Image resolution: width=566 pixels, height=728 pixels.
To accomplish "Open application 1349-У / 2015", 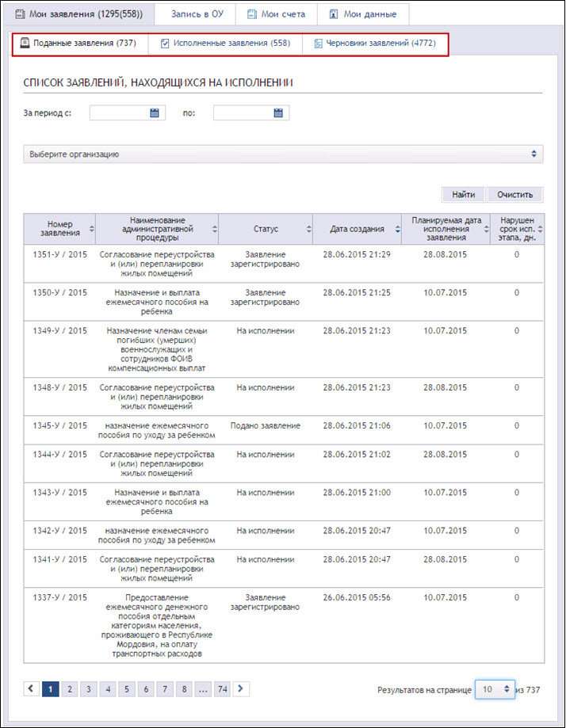I will point(59,330).
